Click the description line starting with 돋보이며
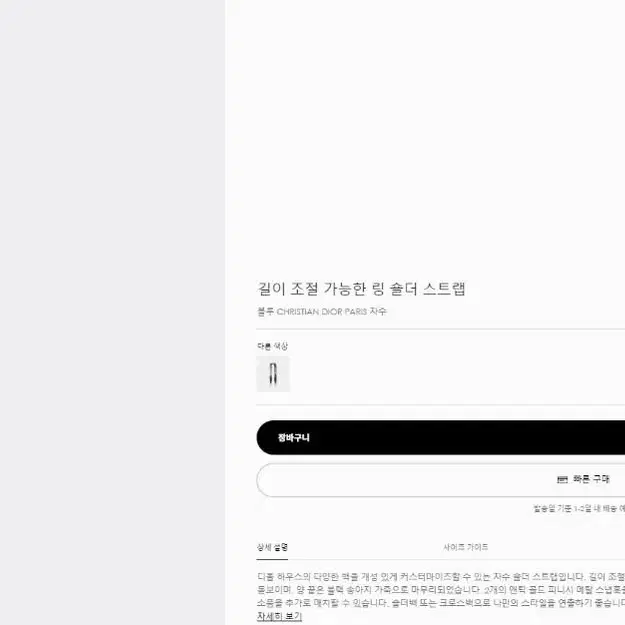625x625 pixels. pyautogui.click(x=441, y=590)
